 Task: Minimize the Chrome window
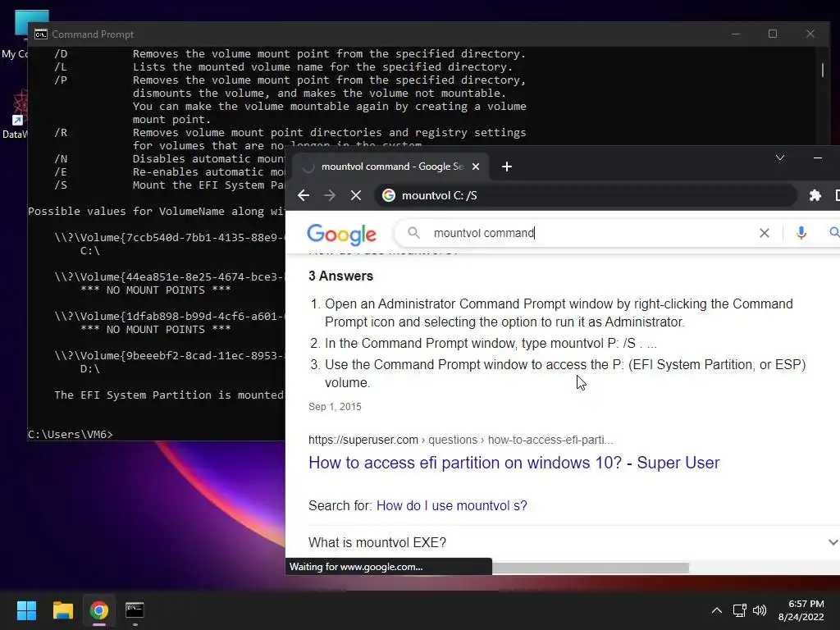click(818, 157)
